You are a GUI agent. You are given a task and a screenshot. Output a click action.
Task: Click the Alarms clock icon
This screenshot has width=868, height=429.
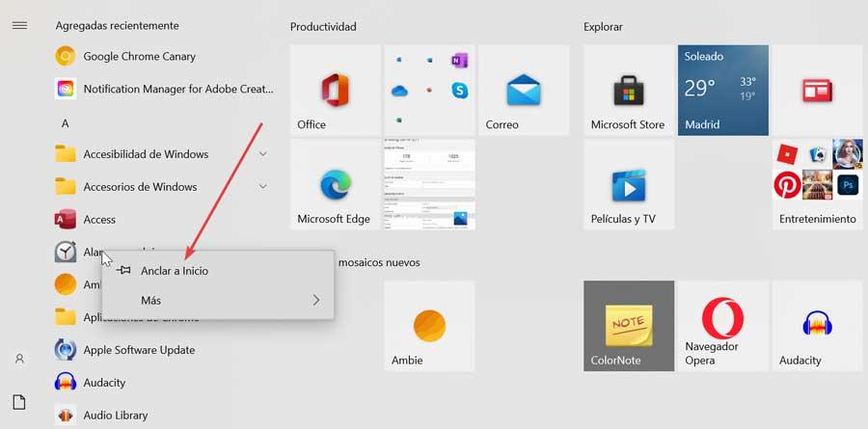click(66, 252)
